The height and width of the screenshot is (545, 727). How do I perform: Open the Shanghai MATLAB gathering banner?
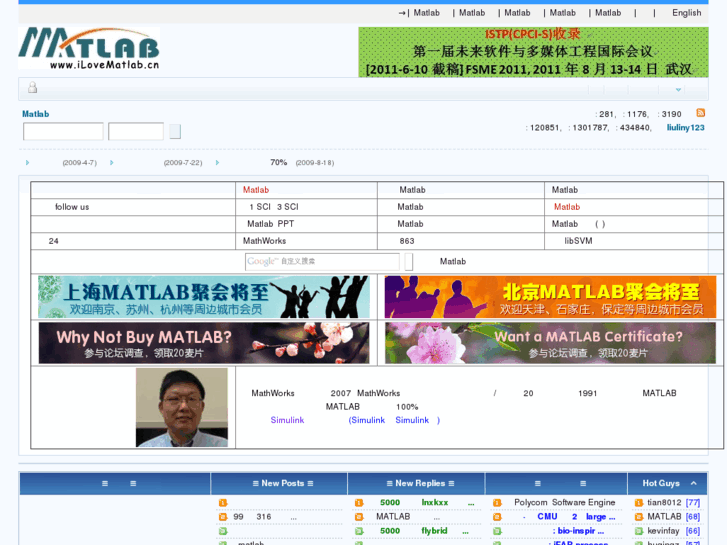[x=204, y=297]
